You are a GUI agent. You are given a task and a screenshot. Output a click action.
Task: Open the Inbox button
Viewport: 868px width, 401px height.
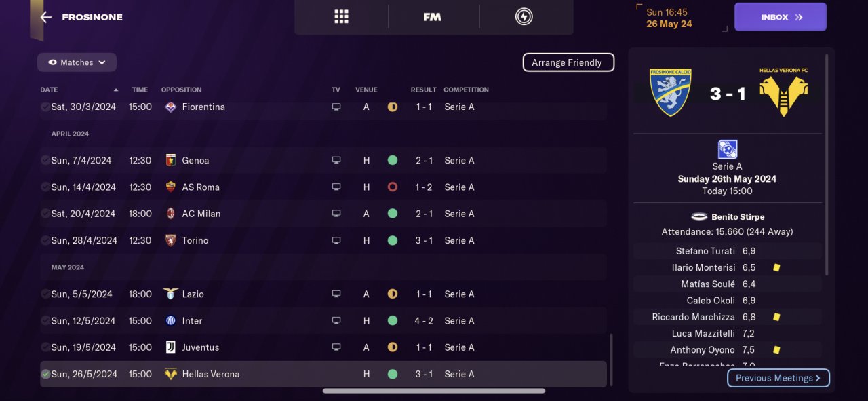(780, 17)
